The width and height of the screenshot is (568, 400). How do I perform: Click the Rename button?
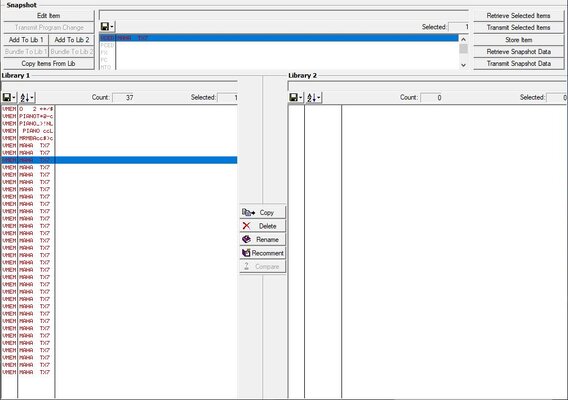263,239
